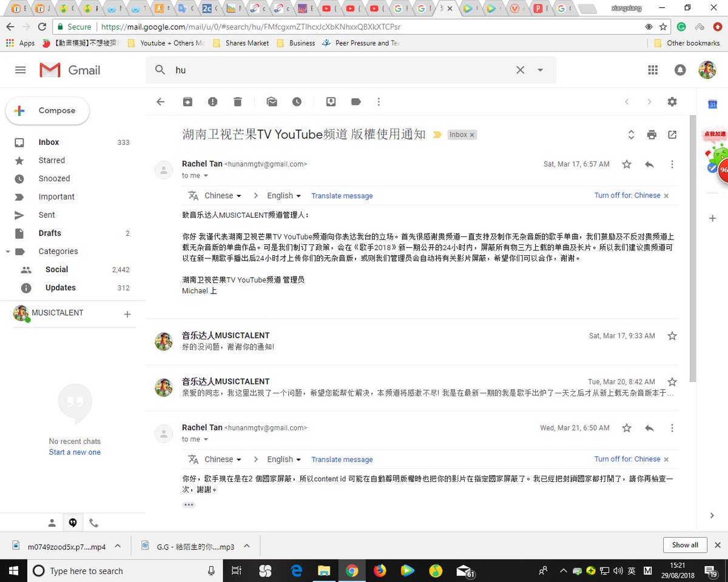
Task: Turn off translation for Chinese in first message
Action: pos(627,195)
